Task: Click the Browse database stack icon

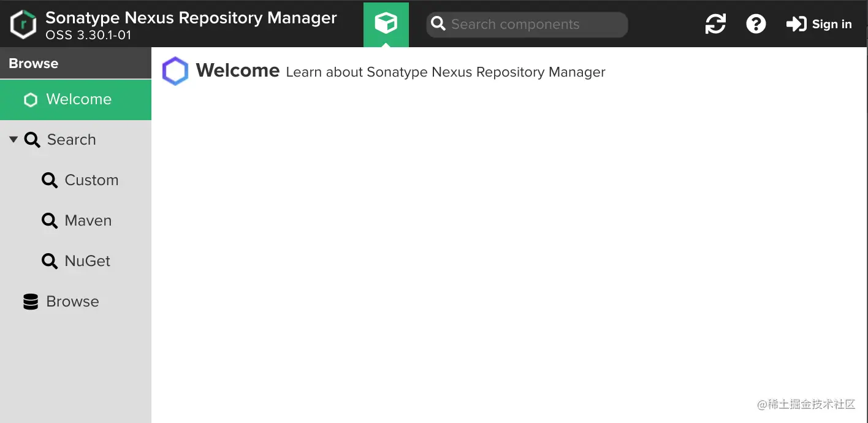Action: [x=31, y=302]
